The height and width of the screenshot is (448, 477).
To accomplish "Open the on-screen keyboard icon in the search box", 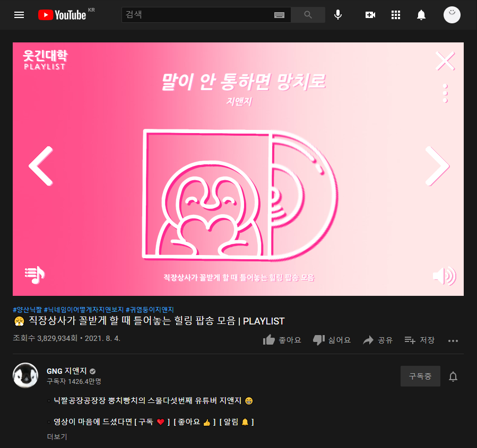I will (x=279, y=15).
